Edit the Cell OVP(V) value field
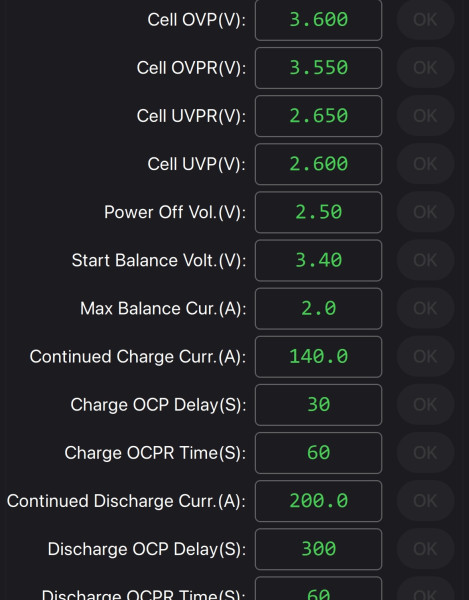Image resolution: width=469 pixels, height=600 pixels. pyautogui.click(x=318, y=20)
